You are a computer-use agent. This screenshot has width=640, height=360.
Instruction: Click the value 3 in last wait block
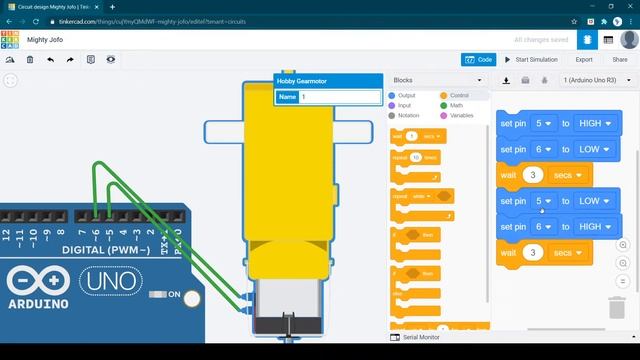pos(532,253)
